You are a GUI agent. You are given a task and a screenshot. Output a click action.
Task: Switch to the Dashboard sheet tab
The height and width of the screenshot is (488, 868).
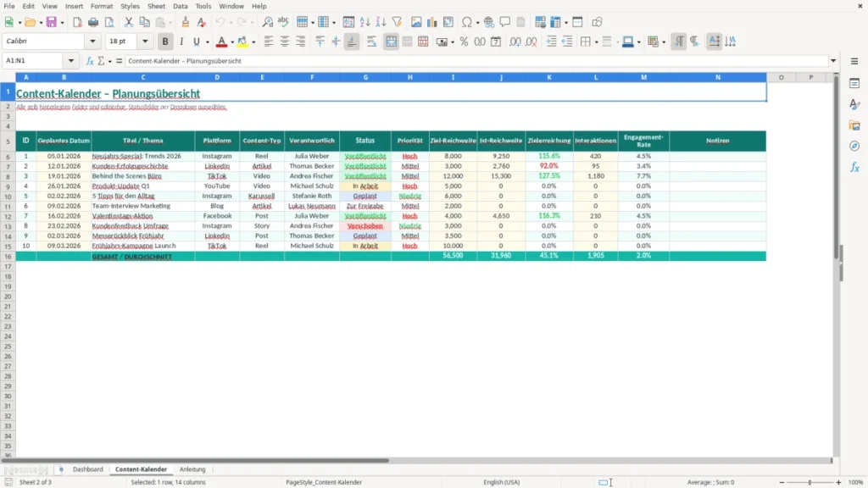[x=88, y=469]
